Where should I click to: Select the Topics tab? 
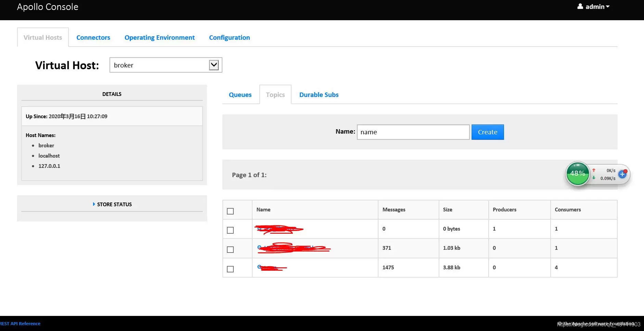point(275,95)
